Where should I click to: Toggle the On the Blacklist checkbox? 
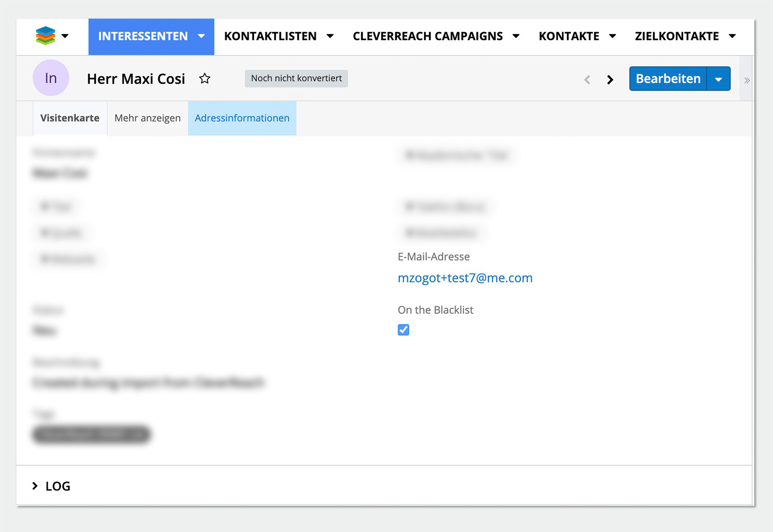click(403, 330)
